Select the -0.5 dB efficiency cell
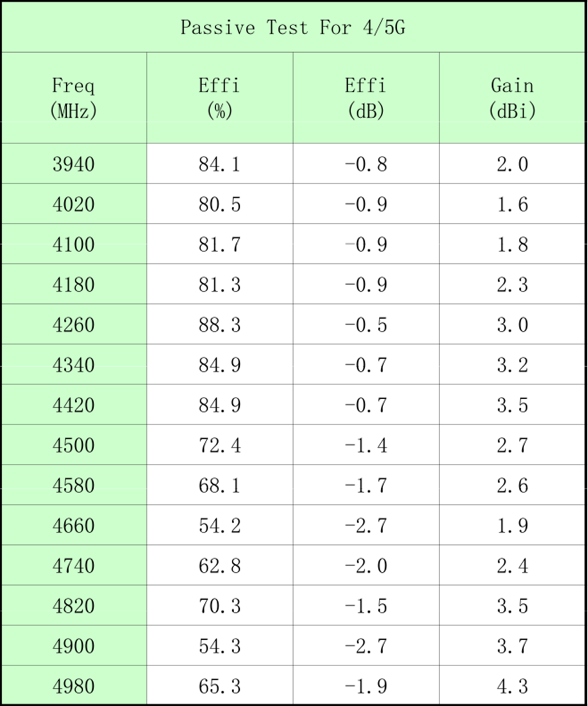Viewport: 588px width, 706px height. 366,324
